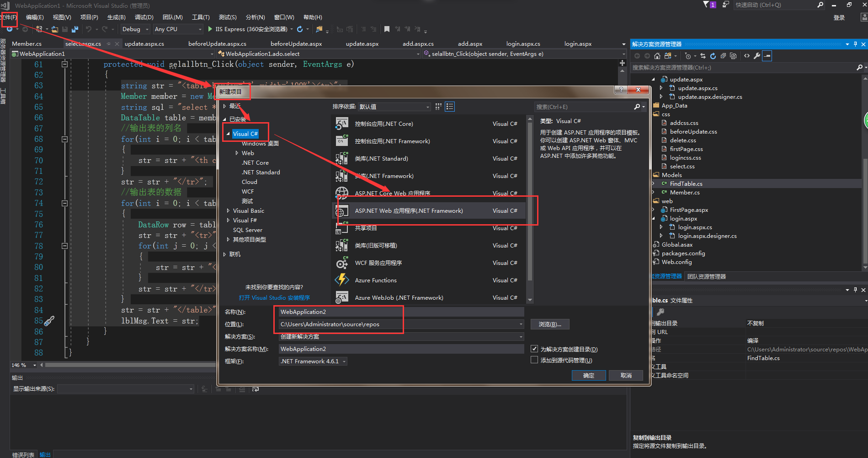Pin the select.aspx.cs tab
The width and height of the screenshot is (868, 458).
pyautogui.click(x=109, y=44)
